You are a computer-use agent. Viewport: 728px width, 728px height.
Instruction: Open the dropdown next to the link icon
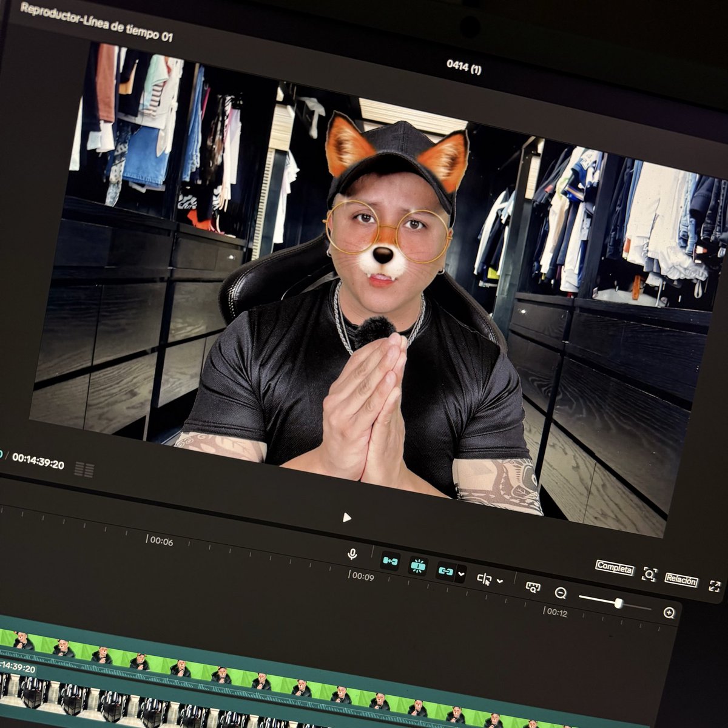[461, 574]
